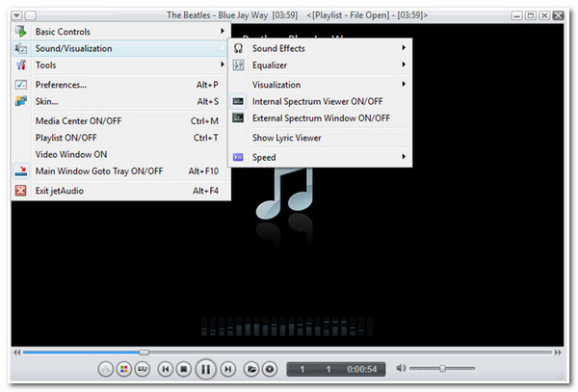Select Show Lyric Viewer
The image size is (578, 392).
[x=320, y=138]
